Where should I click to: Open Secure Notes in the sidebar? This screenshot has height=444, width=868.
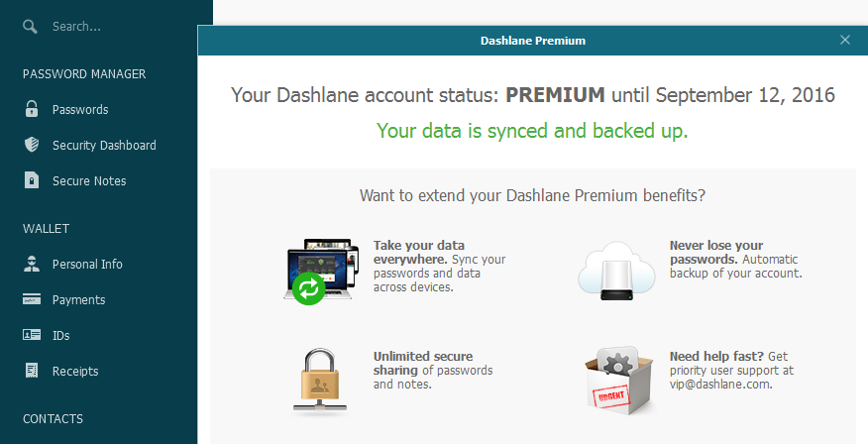[x=89, y=180]
